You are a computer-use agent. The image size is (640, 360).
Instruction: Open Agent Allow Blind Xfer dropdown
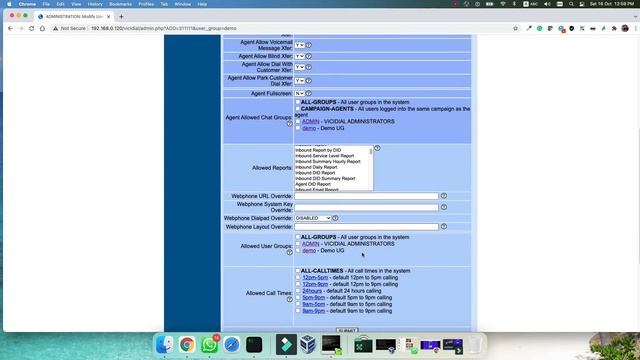pos(300,56)
